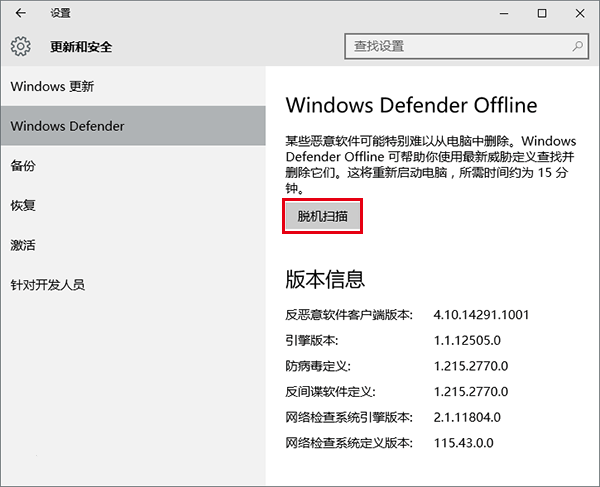Click the Windows Defender Offline heading
Viewport: 600px width, 487px height.
tap(411, 105)
